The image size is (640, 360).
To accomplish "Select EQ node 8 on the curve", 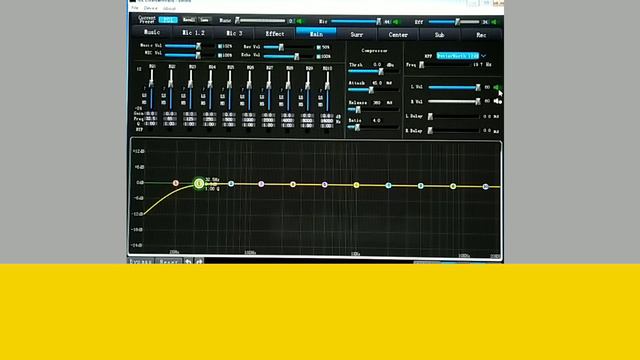I will point(420,186).
